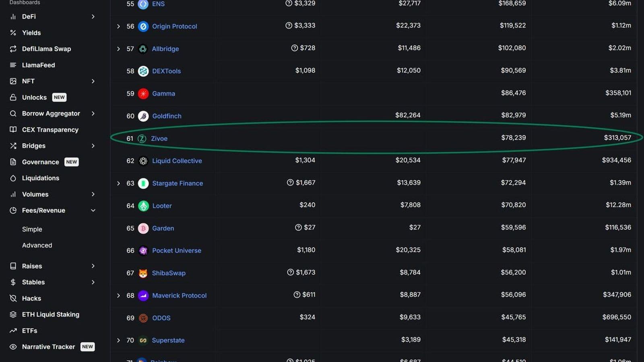Click the Yields percent icon

pyautogui.click(x=13, y=33)
